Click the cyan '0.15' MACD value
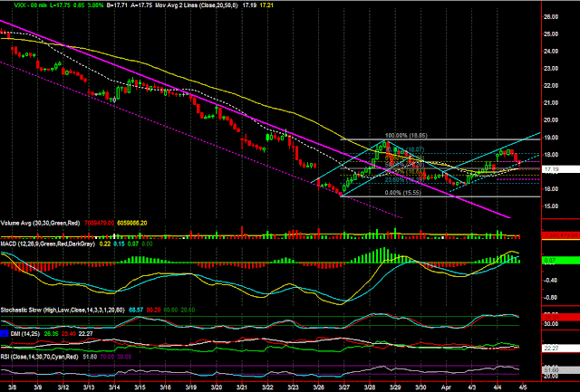This screenshot has width=580, height=392. pos(119,244)
